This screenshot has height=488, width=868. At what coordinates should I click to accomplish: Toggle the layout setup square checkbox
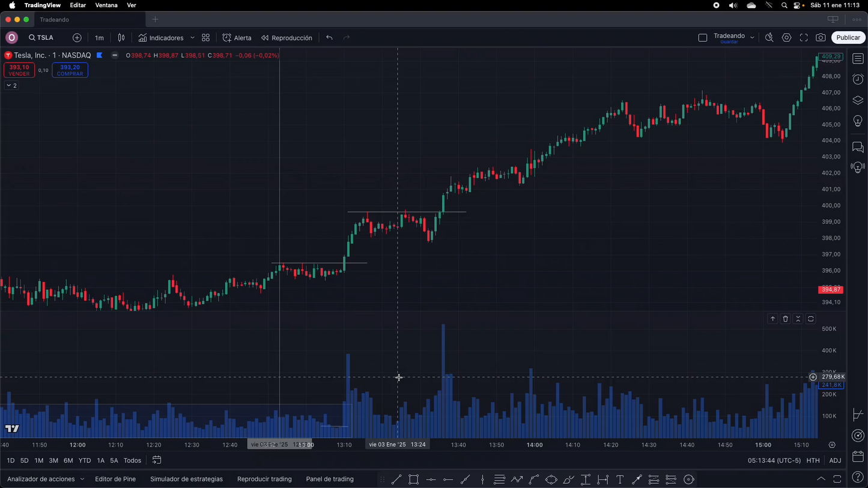click(703, 38)
